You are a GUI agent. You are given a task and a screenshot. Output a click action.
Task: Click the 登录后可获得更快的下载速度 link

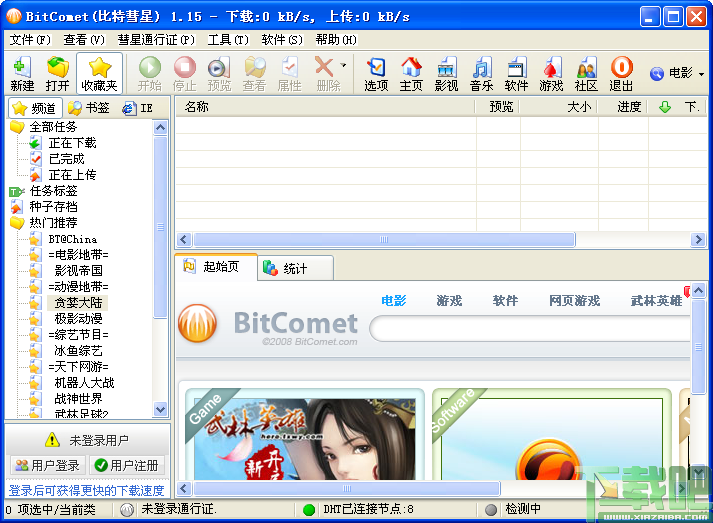coord(86,490)
